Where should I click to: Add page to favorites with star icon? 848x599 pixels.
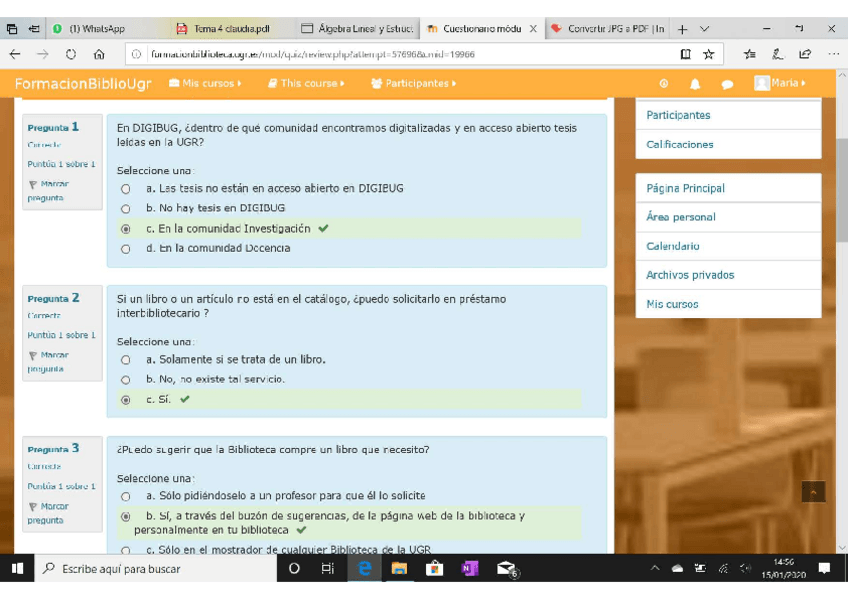pos(709,55)
